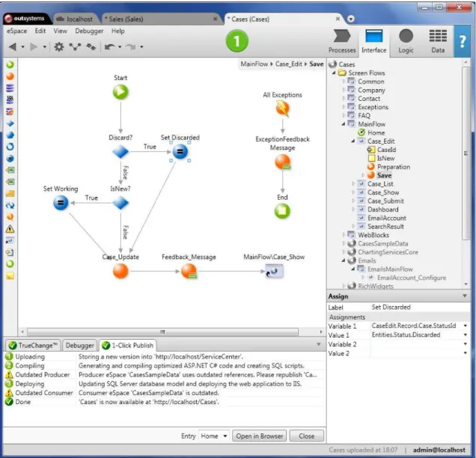Click the green 1-Click Publish button

[x=237, y=40]
